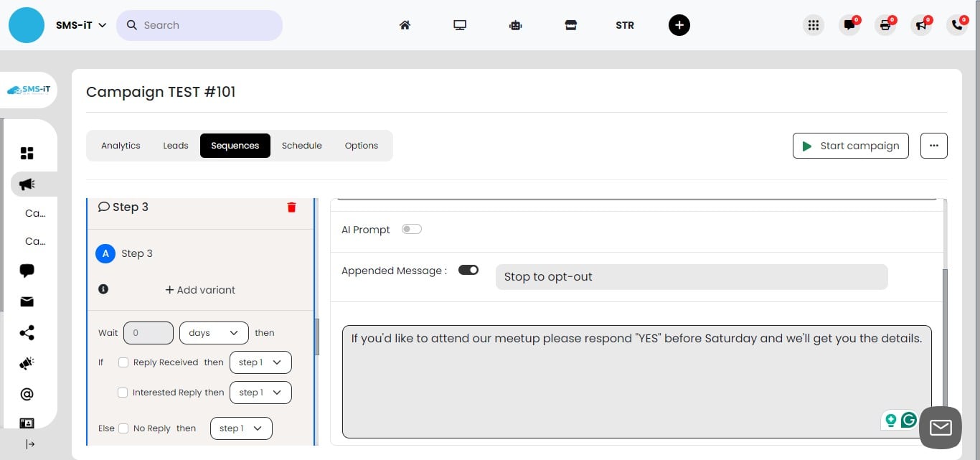Screen dimensions: 980x460
Task: Select the email envelope icon in the sidebar
Action: pos(27,301)
